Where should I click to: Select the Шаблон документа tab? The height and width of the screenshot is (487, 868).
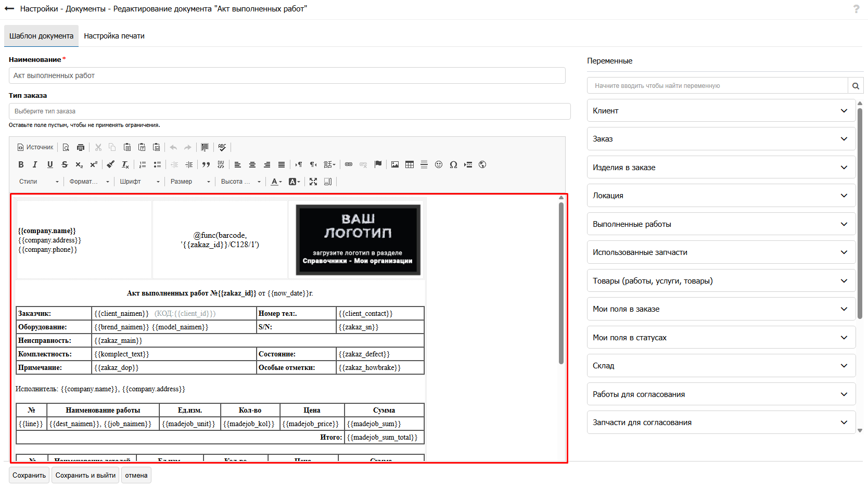pyautogui.click(x=41, y=36)
